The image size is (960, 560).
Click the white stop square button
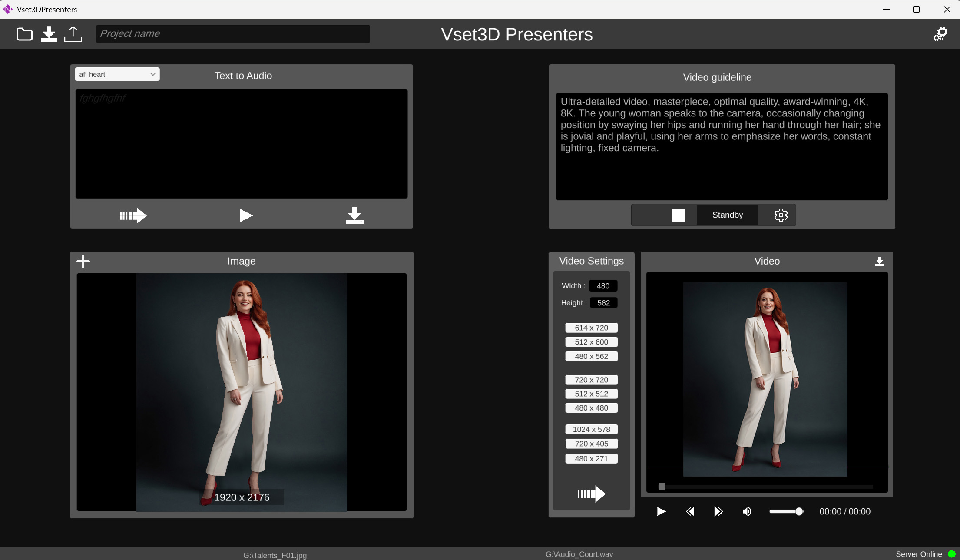pos(679,215)
